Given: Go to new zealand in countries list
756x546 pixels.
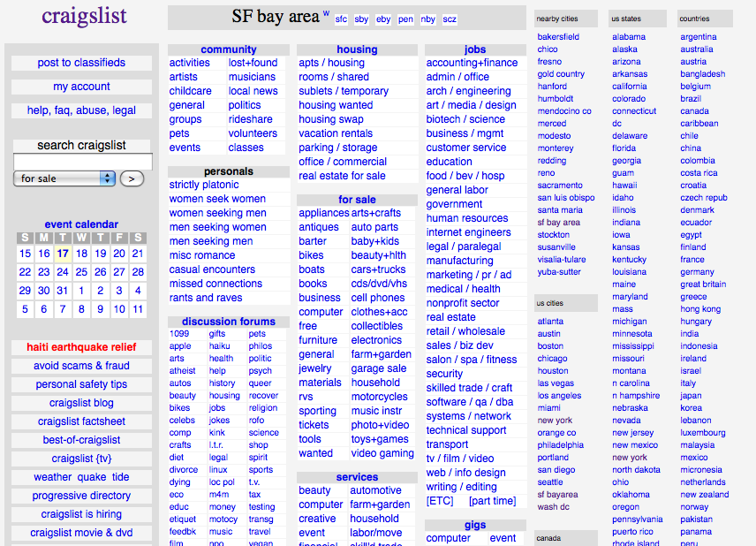Looking at the screenshot, I should click(705, 495).
